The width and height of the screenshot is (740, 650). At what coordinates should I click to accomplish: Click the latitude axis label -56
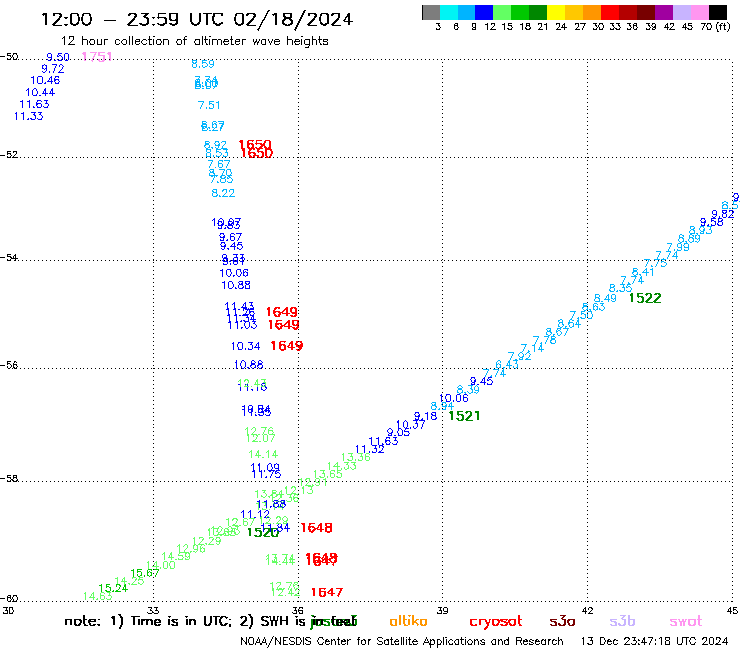pyautogui.click(x=9, y=366)
